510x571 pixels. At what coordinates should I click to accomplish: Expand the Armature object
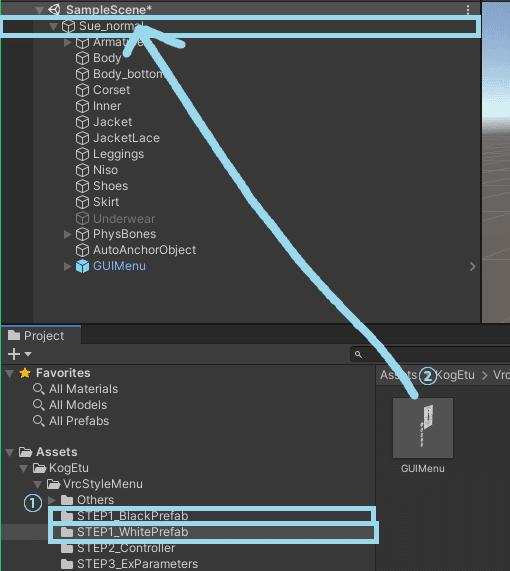point(67,43)
